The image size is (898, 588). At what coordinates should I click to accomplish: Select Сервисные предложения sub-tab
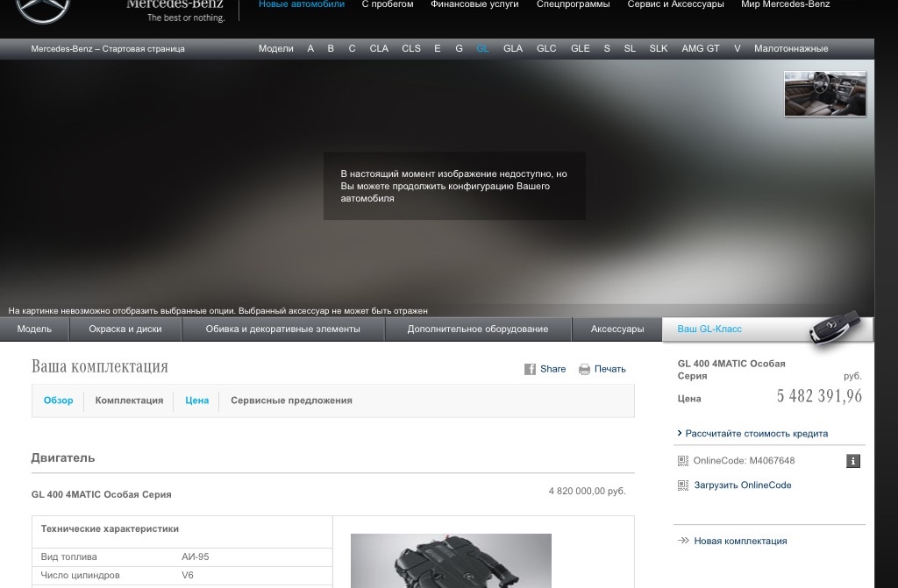tap(291, 400)
